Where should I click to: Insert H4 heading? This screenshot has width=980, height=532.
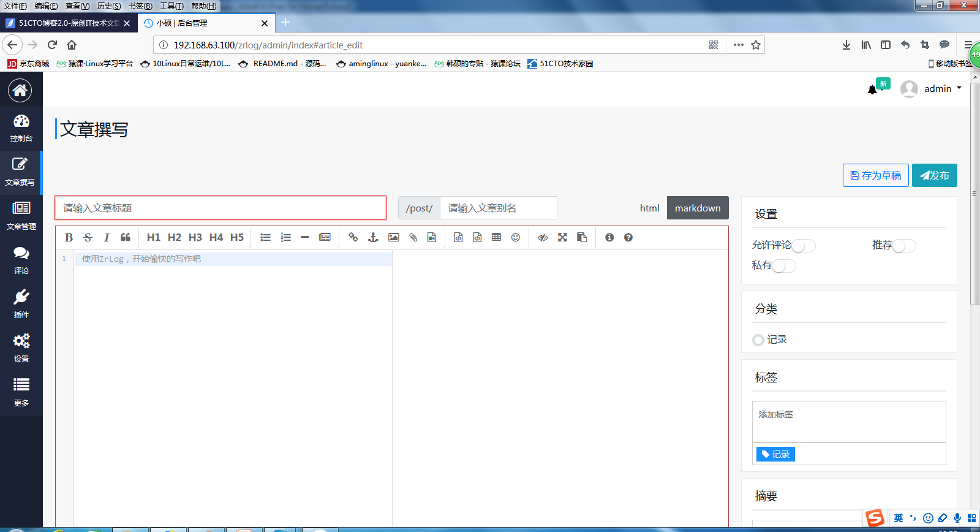[216, 237]
